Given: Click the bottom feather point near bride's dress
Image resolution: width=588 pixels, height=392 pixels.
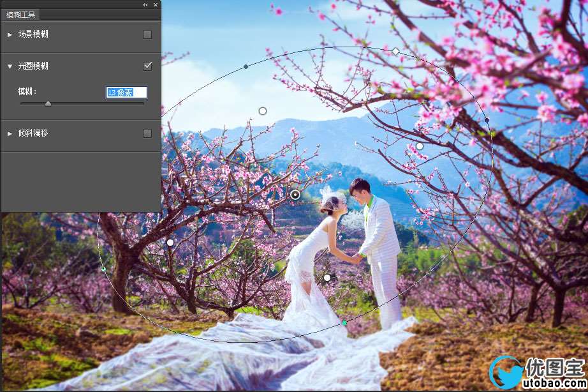Looking at the screenshot, I should 327,278.
